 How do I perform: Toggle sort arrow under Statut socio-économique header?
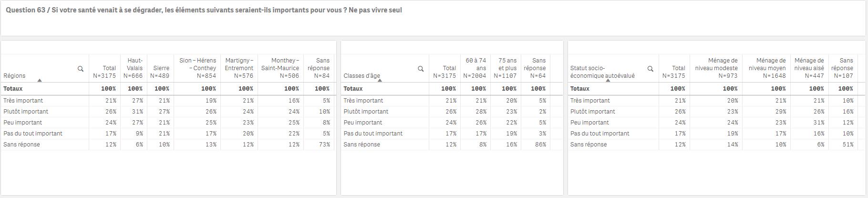(x=608, y=81)
